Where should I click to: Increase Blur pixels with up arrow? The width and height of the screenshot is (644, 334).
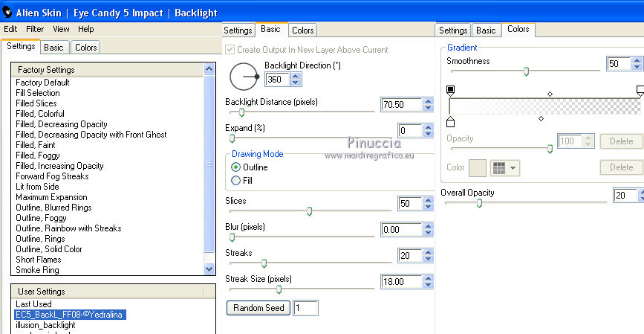[x=428, y=226]
